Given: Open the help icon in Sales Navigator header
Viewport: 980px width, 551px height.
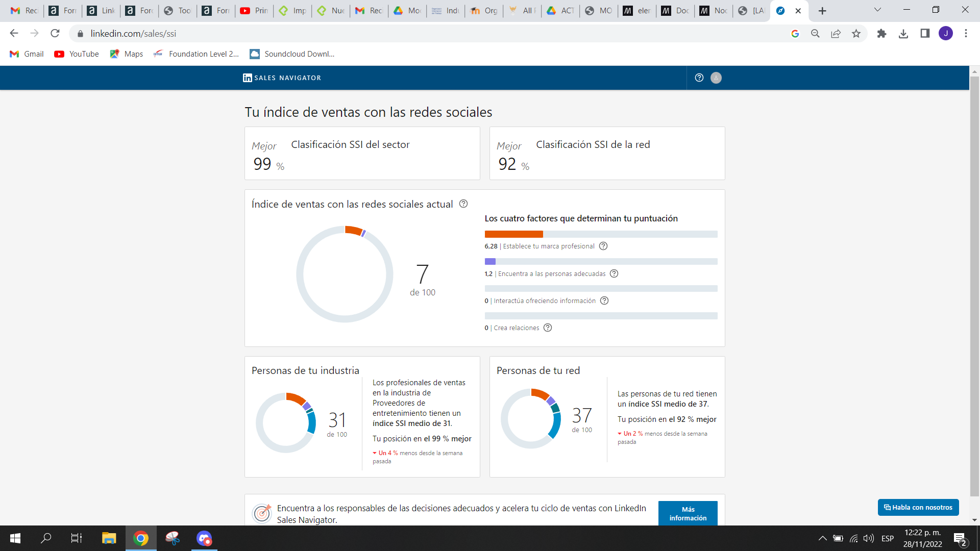Looking at the screenshot, I should pos(699,78).
